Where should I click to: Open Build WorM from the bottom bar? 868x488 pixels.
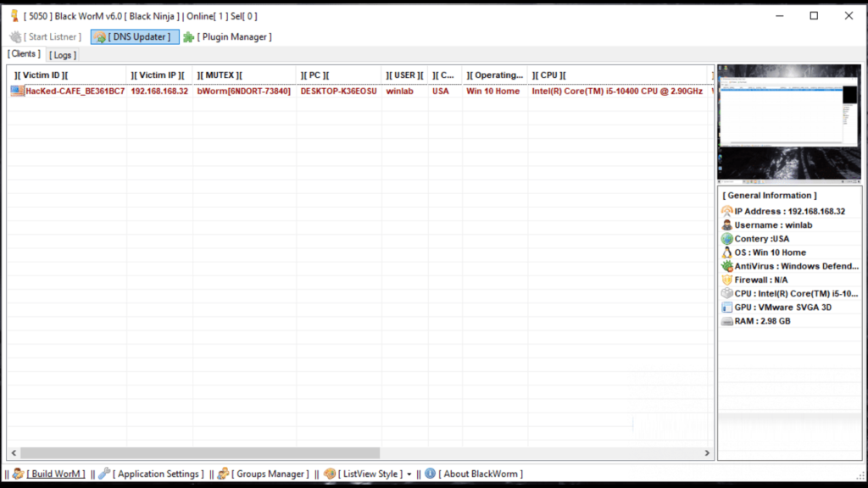pos(48,474)
